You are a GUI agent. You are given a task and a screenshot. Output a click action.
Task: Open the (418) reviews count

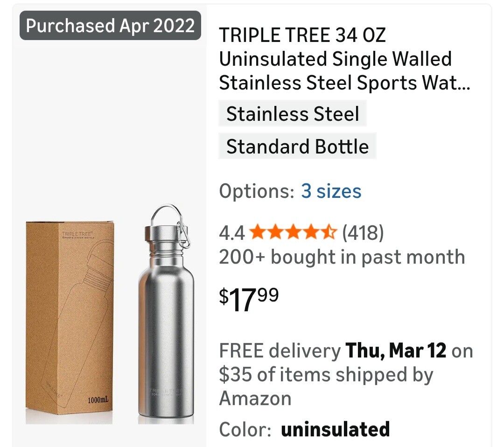click(x=363, y=232)
